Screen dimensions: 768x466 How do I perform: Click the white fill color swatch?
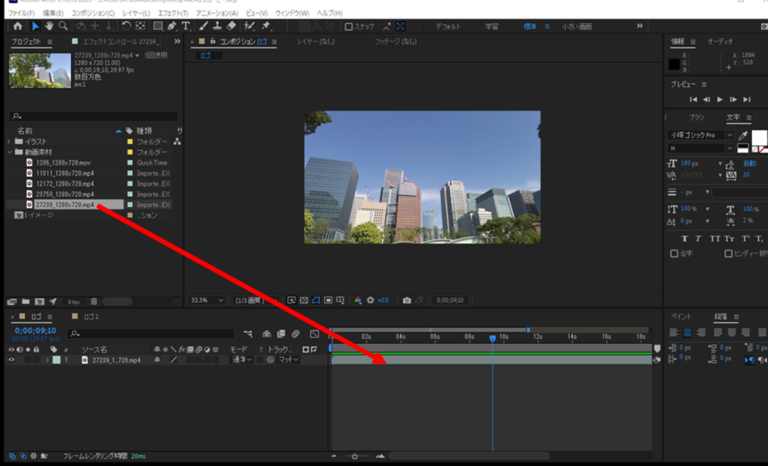pos(757,135)
